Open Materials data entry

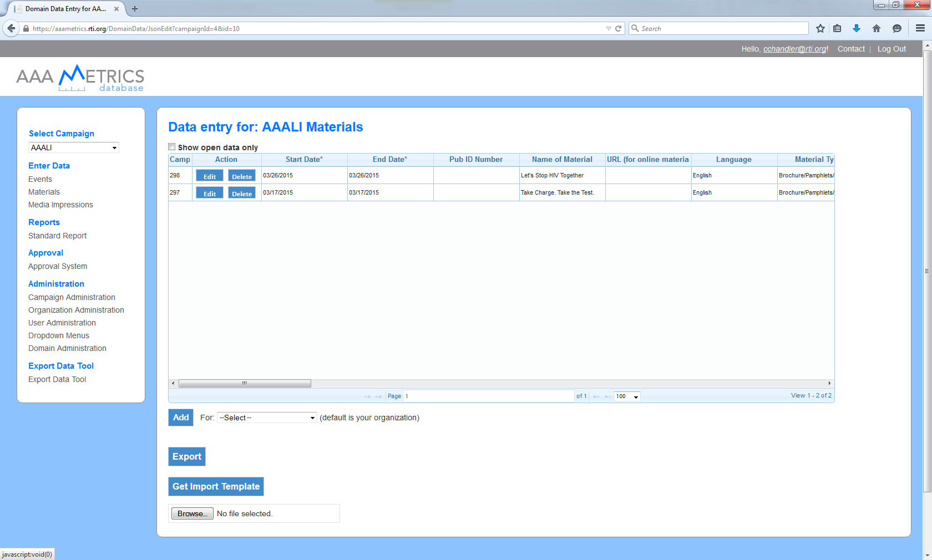pyautogui.click(x=44, y=192)
